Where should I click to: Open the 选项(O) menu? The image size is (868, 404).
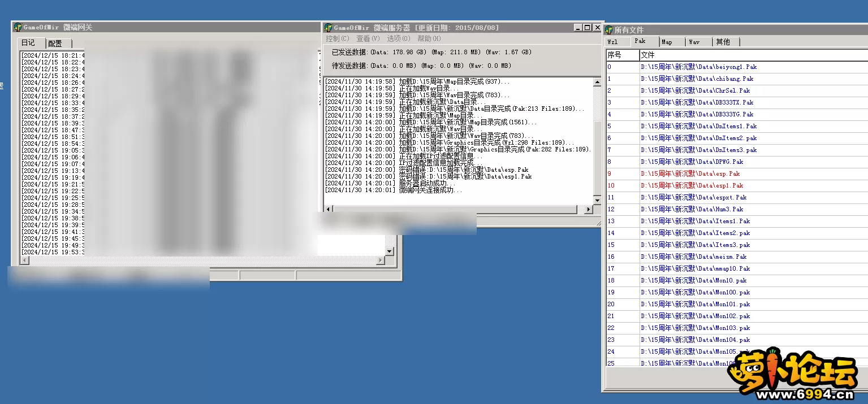(399, 38)
